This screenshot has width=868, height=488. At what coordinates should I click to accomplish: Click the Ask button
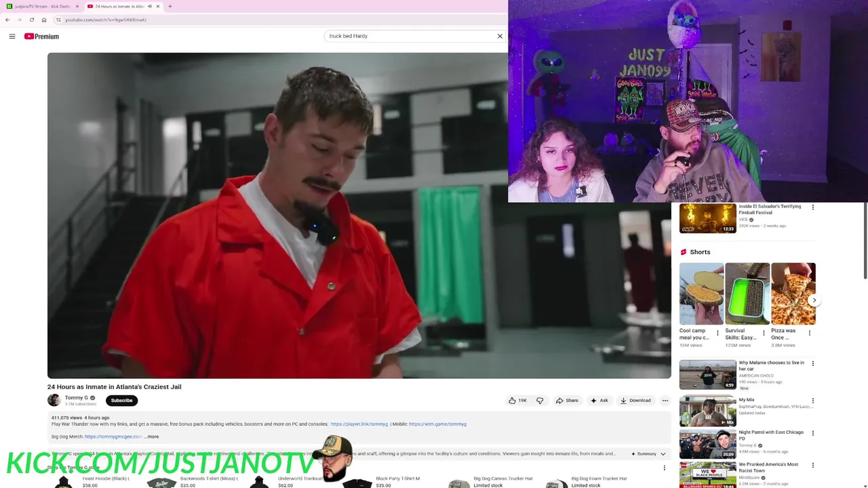[599, 401]
